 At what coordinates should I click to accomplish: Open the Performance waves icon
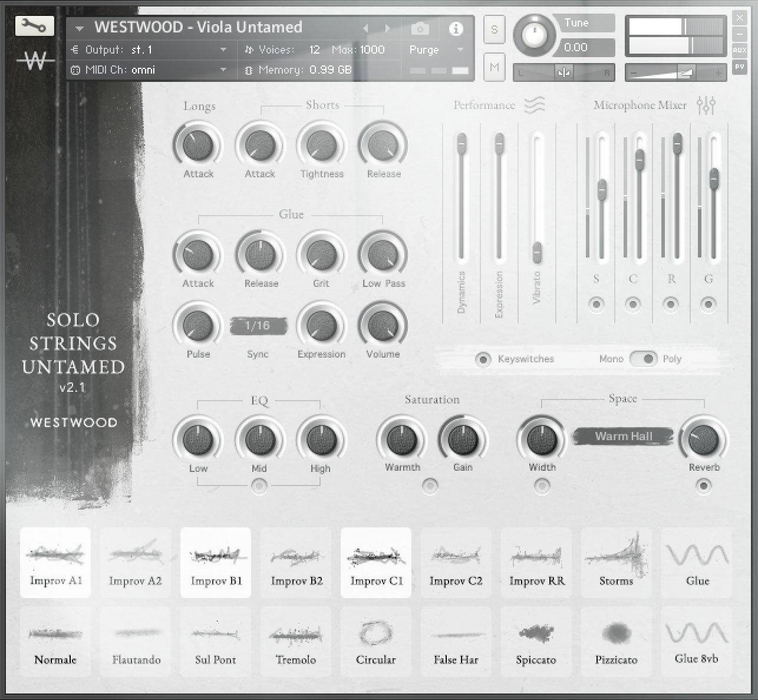click(534, 105)
